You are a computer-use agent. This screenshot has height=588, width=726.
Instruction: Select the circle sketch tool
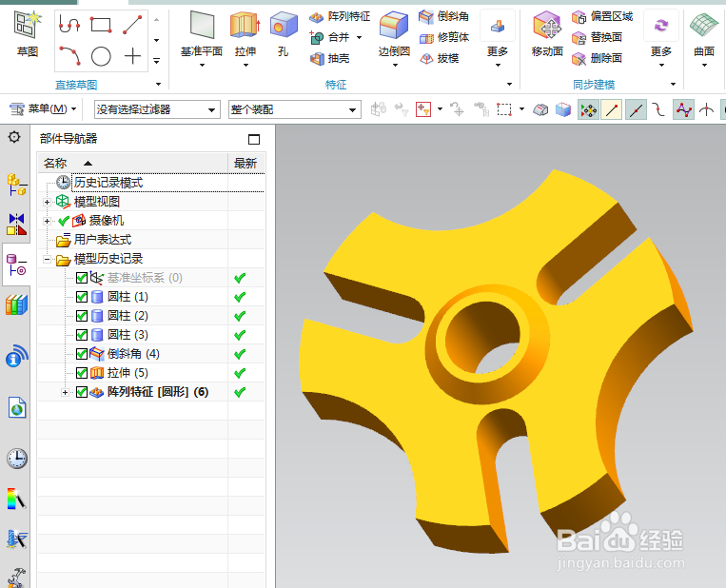[x=101, y=56]
